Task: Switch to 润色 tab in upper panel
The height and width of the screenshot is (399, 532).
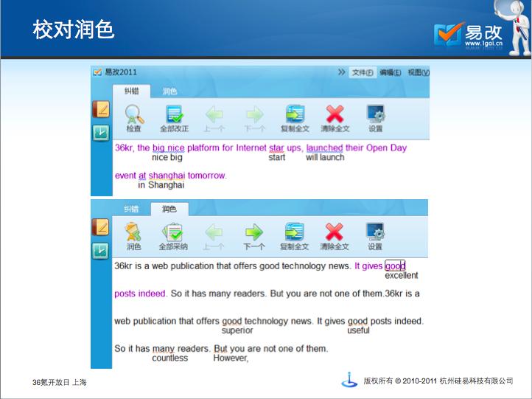Action: 169,91
